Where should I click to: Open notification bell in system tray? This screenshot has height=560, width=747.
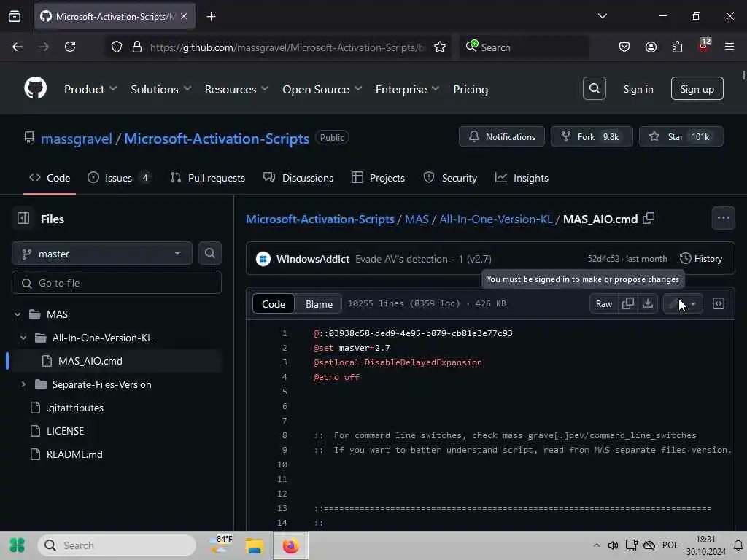click(x=738, y=545)
